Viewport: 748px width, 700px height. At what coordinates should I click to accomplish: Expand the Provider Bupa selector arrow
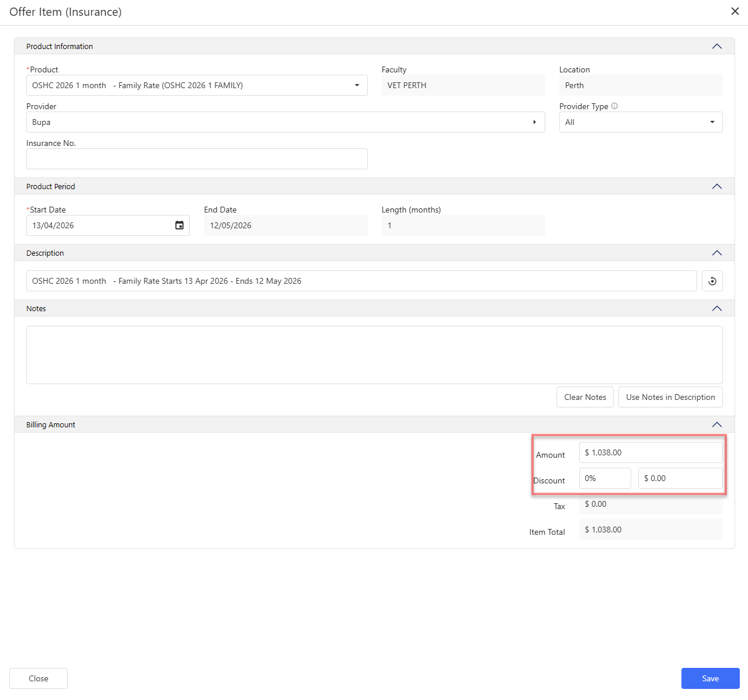pyautogui.click(x=534, y=122)
